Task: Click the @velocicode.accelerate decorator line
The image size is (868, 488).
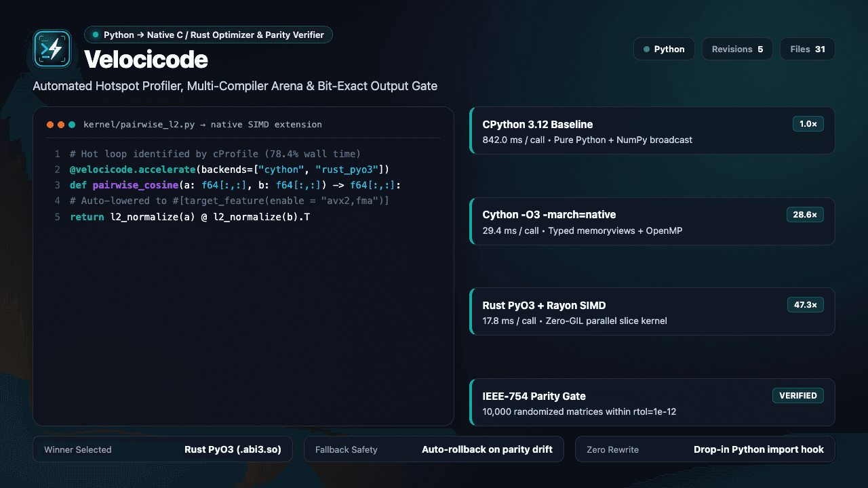Action: pos(229,169)
